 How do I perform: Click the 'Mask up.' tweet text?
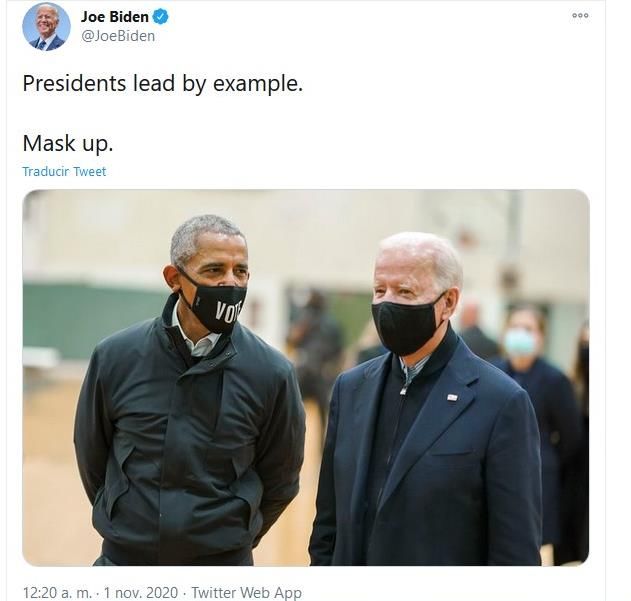click(68, 144)
